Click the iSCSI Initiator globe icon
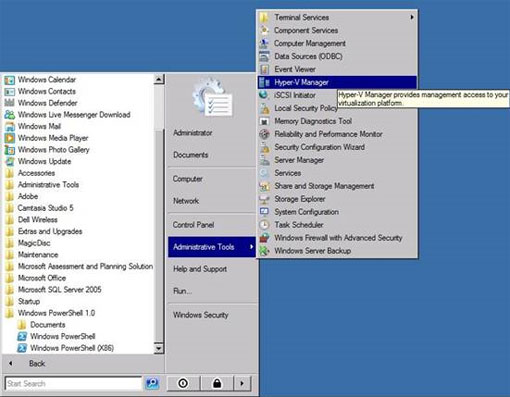Screen dimensions: 510x397 tap(264, 95)
